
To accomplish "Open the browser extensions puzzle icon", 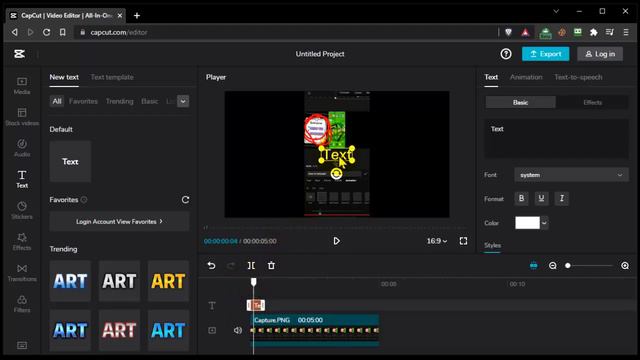I will pos(593,32).
